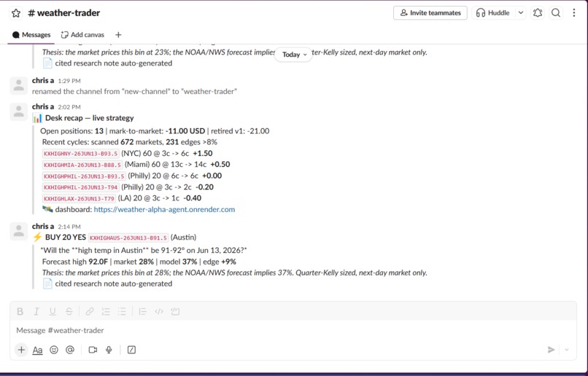Viewport: 588px width, 376px height.
Task: Switch to the Messages tab
Action: (31, 35)
